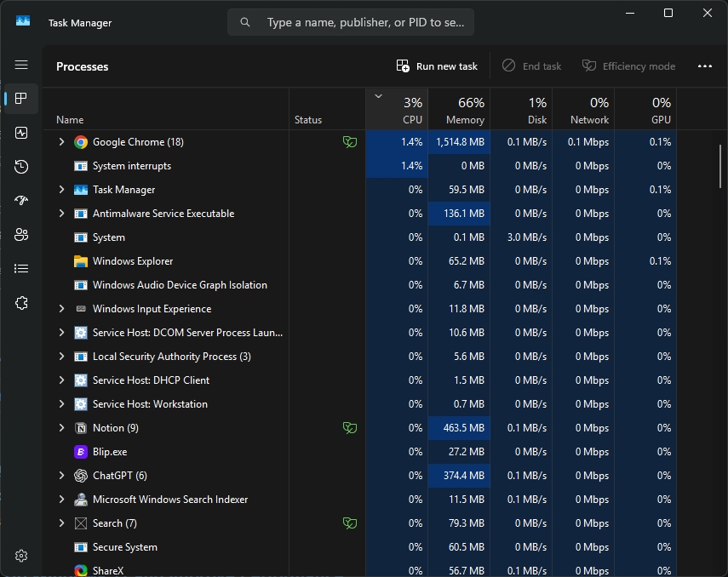Expand the ChatGPT process group
This screenshot has height=577, width=728.
click(61, 476)
